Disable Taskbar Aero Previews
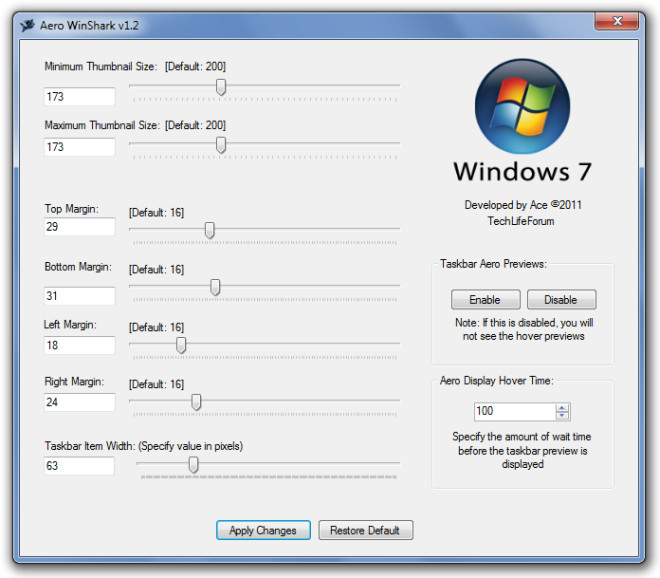Screen dimensions: 660x578 pyautogui.click(x=561, y=300)
